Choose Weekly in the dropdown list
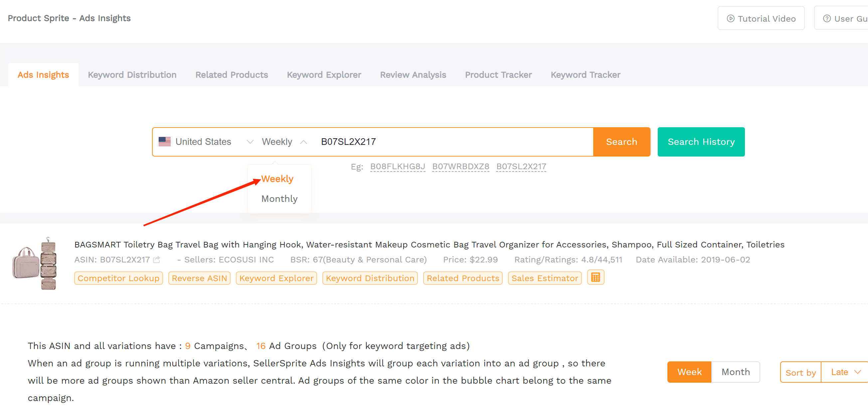Image resolution: width=868 pixels, height=413 pixels. pyautogui.click(x=277, y=179)
